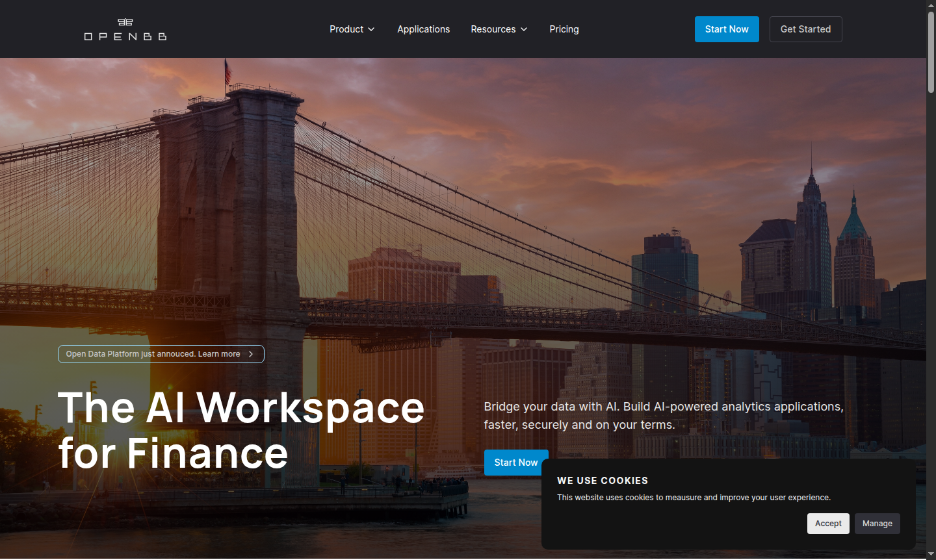Open the Pricing page
The height and width of the screenshot is (560, 936).
[x=564, y=29]
